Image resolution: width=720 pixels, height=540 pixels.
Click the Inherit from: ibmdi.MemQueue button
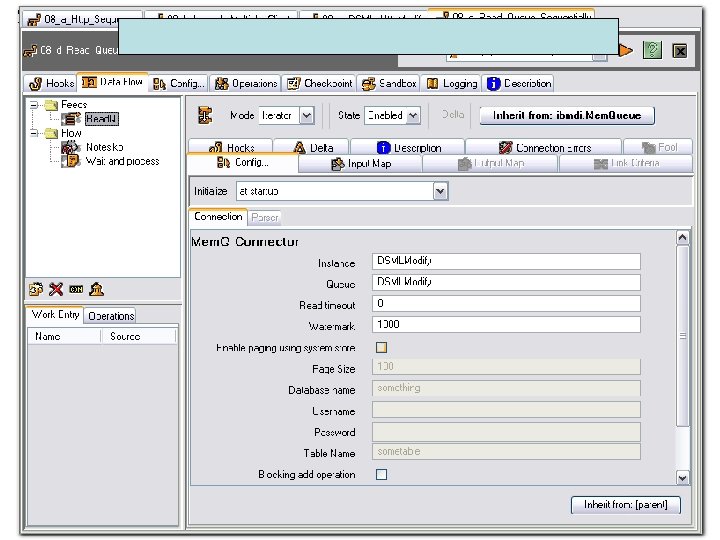(x=567, y=115)
